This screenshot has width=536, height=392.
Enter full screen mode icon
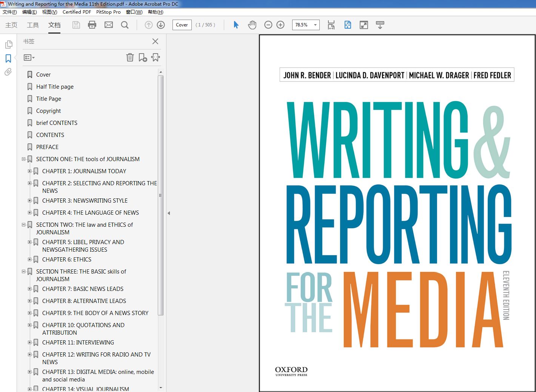(x=364, y=25)
